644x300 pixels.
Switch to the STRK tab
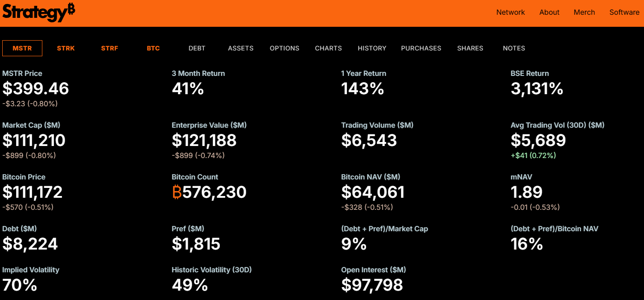point(66,48)
